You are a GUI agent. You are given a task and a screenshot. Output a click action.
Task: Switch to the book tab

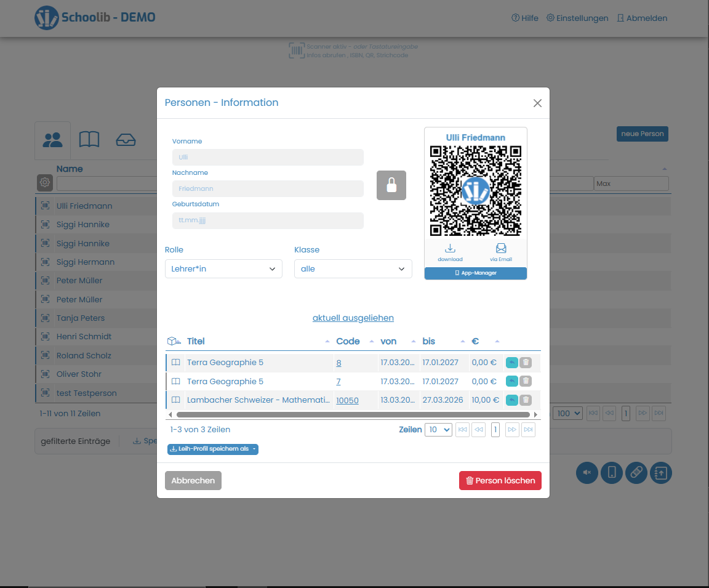pos(89,140)
